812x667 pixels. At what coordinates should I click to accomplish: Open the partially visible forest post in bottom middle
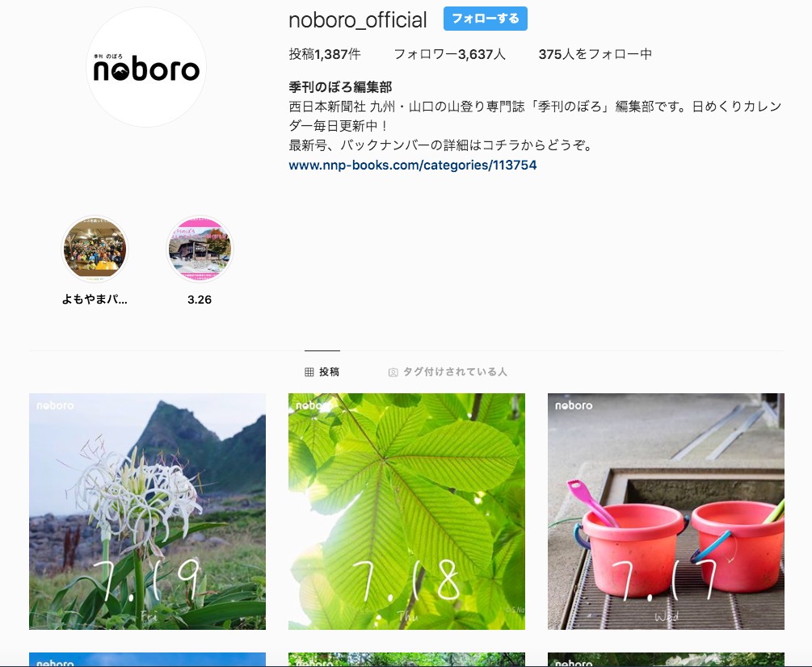point(406,659)
